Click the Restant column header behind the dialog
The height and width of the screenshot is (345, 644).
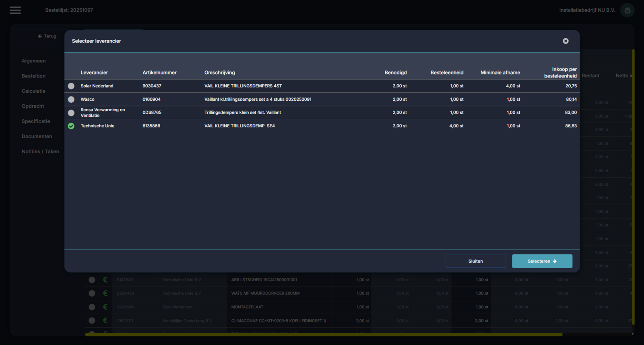pyautogui.click(x=590, y=76)
